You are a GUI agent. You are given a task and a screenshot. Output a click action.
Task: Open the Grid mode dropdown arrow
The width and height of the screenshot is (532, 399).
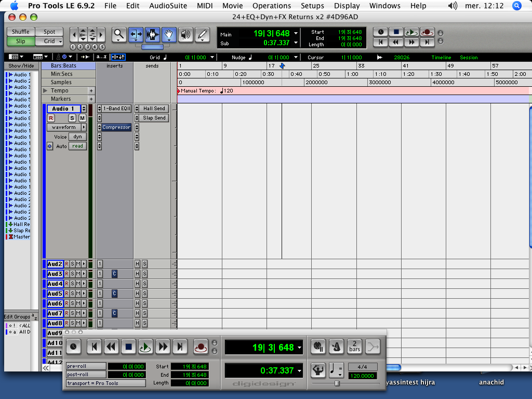click(x=60, y=42)
